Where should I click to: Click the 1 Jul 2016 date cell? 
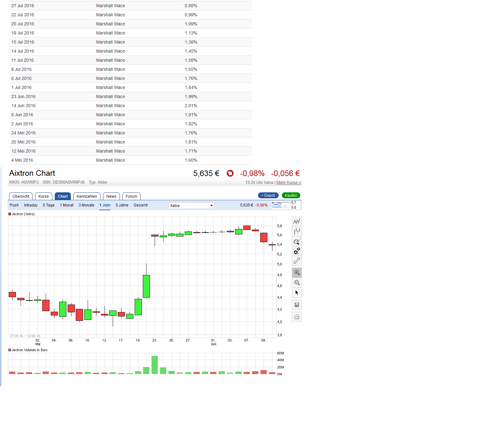21,87
